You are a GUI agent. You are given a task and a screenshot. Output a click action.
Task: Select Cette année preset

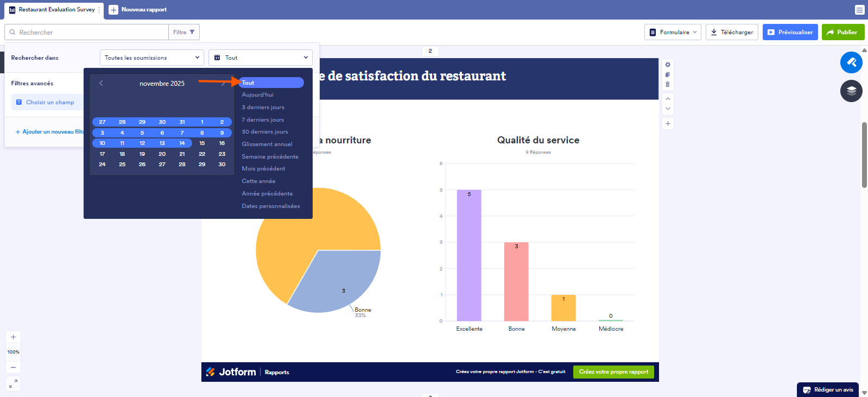[258, 181]
